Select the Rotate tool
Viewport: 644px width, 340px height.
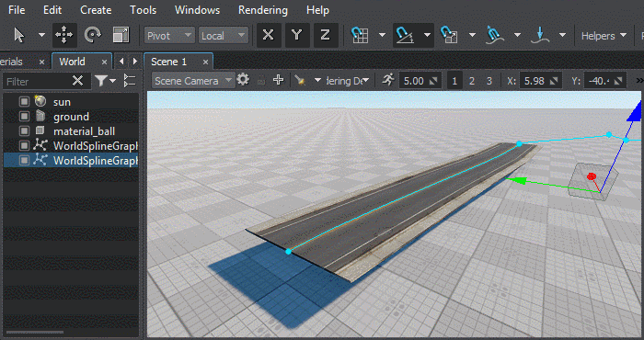pyautogui.click(x=92, y=35)
